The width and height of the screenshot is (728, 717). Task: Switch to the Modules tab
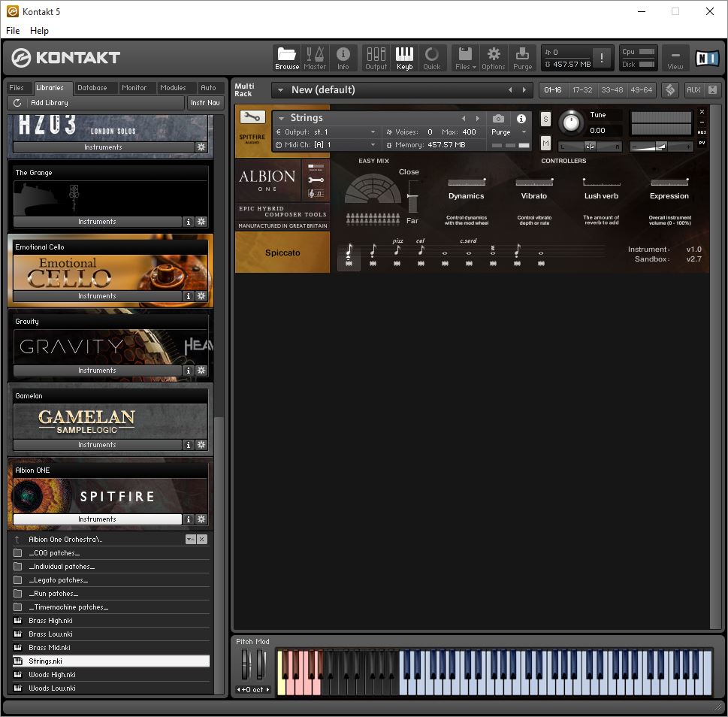point(173,88)
